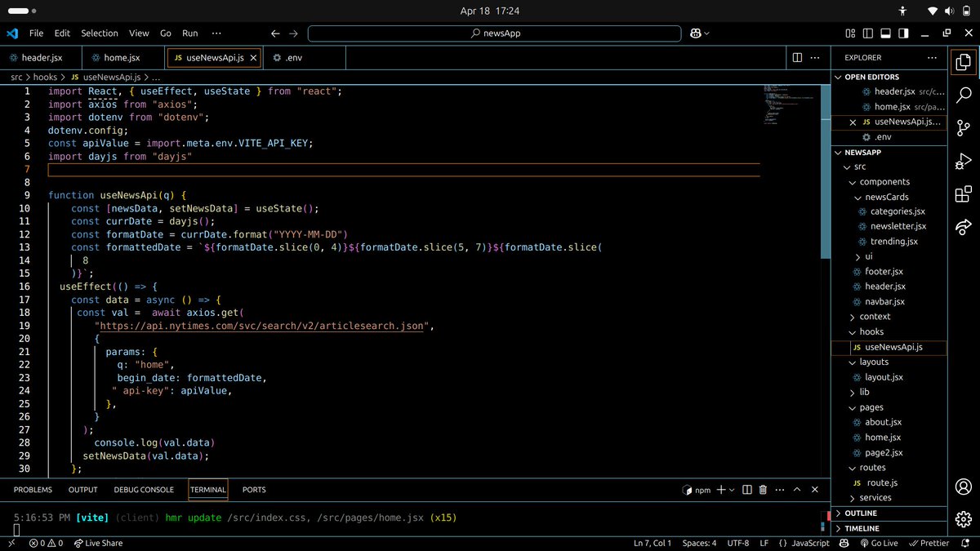Split the terminal panel
980x551 pixels.
(x=747, y=490)
